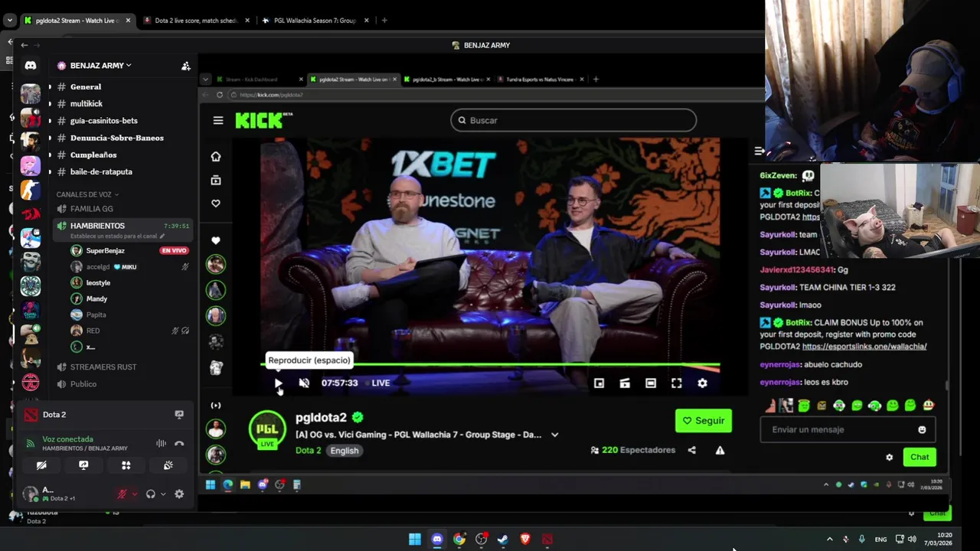Screen dimensions: 980x551
Task: Unmute the Discord microphone
Action: pyautogui.click(x=121, y=494)
